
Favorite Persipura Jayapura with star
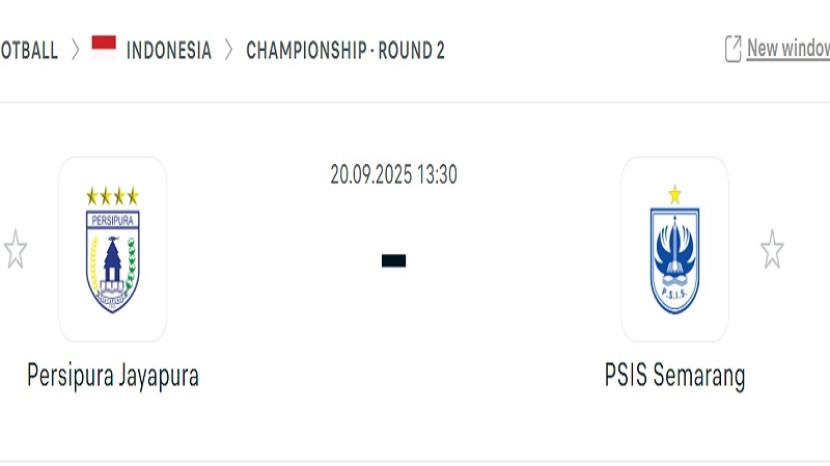point(15,249)
